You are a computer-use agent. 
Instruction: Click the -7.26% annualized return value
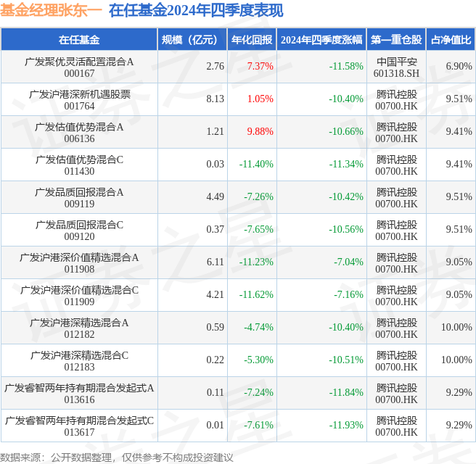[x=258, y=196]
